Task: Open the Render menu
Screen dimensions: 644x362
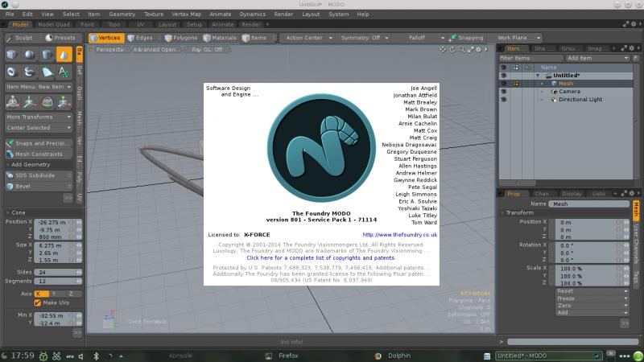Action: (283, 14)
